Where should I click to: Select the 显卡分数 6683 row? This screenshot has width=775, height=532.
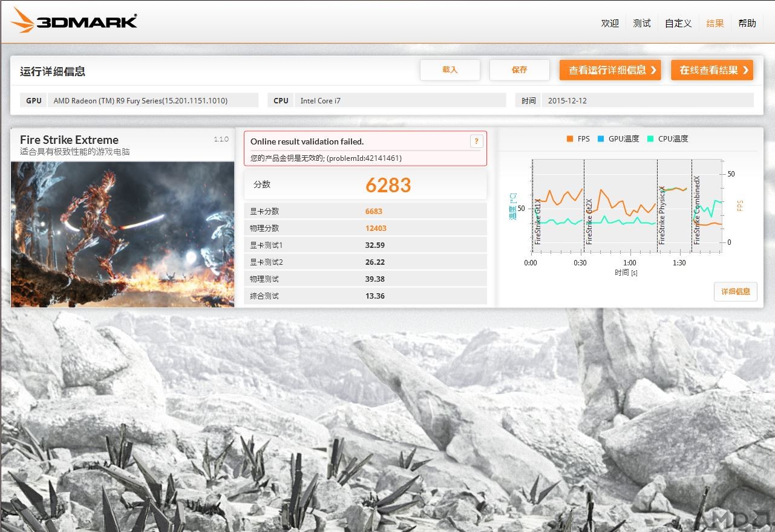coord(365,211)
